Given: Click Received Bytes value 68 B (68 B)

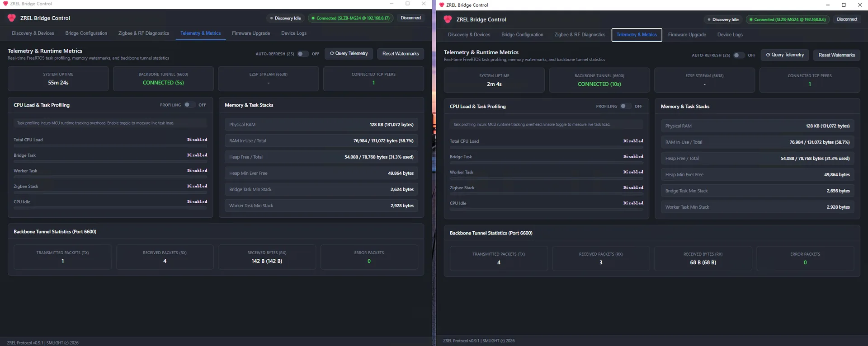Looking at the screenshot, I should pyautogui.click(x=703, y=262).
